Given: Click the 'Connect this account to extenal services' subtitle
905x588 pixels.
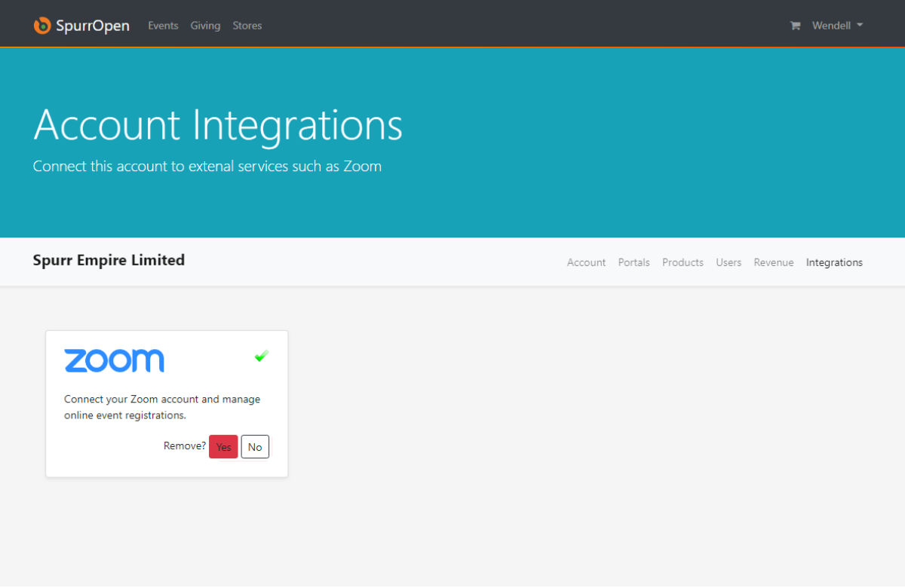Looking at the screenshot, I should pyautogui.click(x=207, y=167).
